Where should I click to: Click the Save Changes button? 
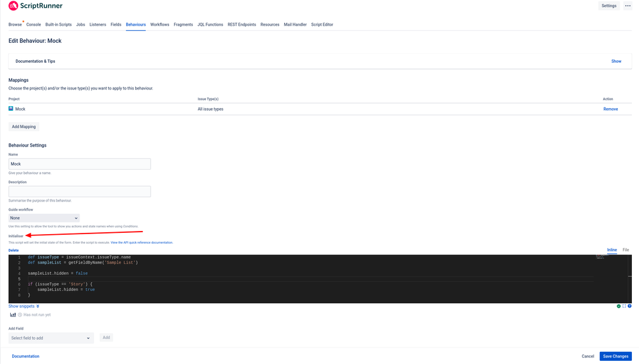point(615,356)
